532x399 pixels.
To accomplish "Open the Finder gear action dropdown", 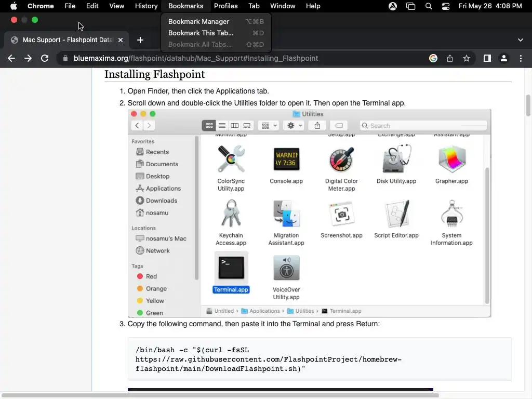I will click(x=295, y=126).
